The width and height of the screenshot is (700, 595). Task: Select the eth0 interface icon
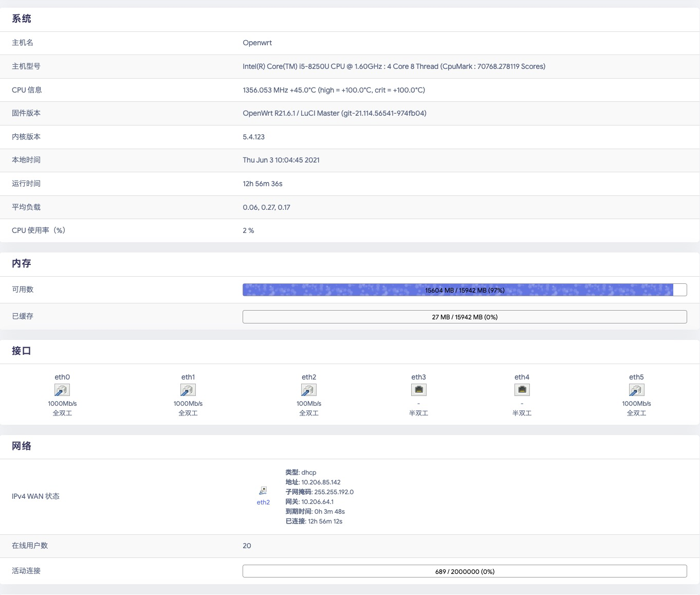pyautogui.click(x=62, y=390)
